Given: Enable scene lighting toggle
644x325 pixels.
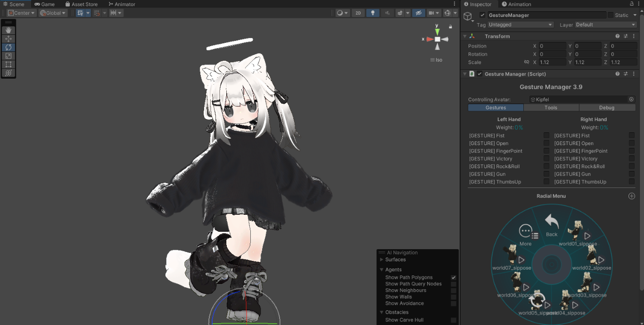Looking at the screenshot, I should pos(372,13).
